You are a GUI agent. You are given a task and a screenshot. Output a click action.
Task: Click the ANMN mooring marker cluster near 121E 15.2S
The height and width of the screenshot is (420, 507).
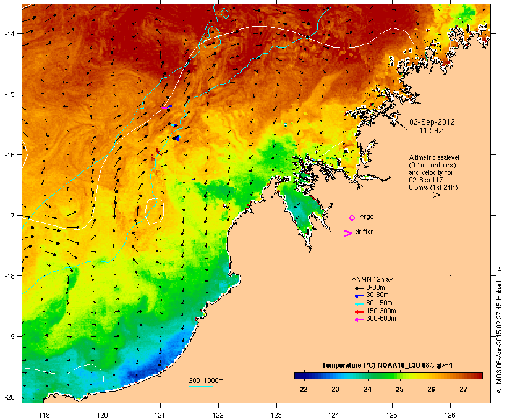(x=167, y=107)
